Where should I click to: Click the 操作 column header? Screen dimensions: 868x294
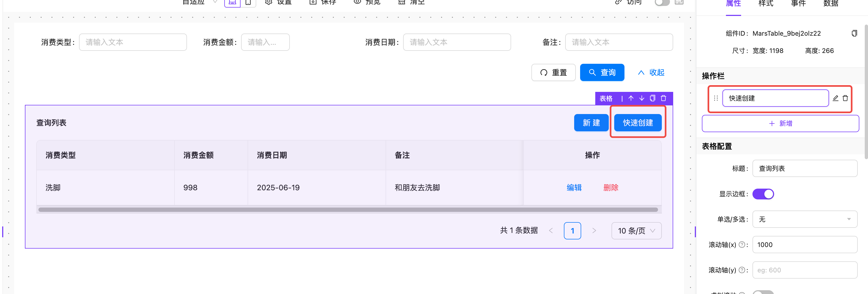tap(592, 155)
